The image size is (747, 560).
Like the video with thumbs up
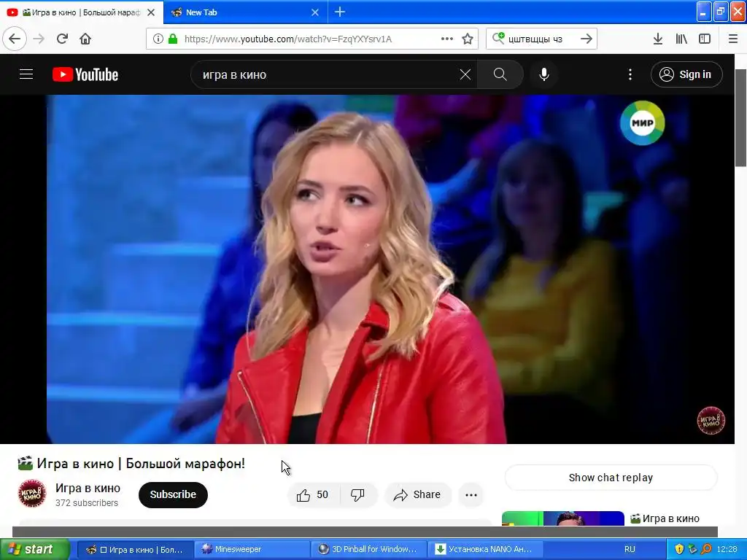click(x=314, y=495)
